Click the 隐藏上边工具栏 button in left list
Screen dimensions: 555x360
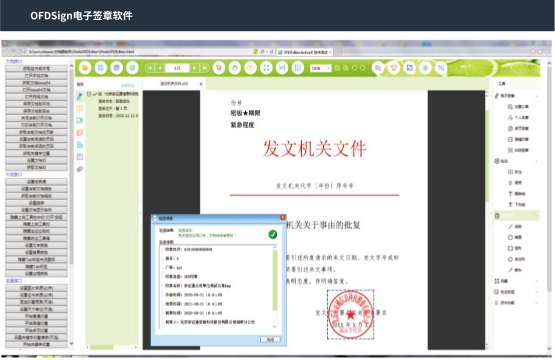coord(36,224)
